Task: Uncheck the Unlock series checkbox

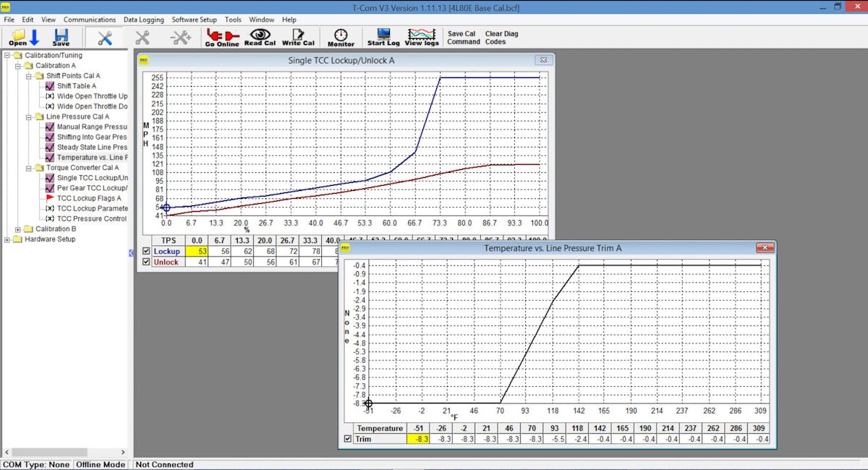Action: click(x=147, y=262)
